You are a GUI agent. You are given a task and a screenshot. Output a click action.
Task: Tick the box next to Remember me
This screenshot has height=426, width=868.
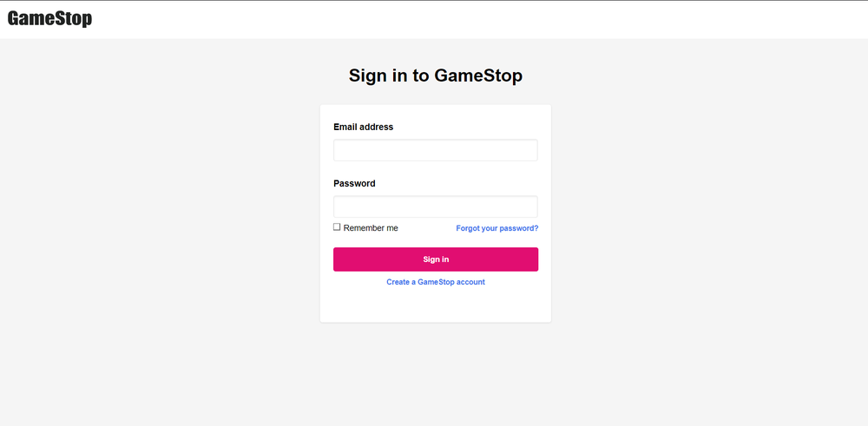click(337, 227)
